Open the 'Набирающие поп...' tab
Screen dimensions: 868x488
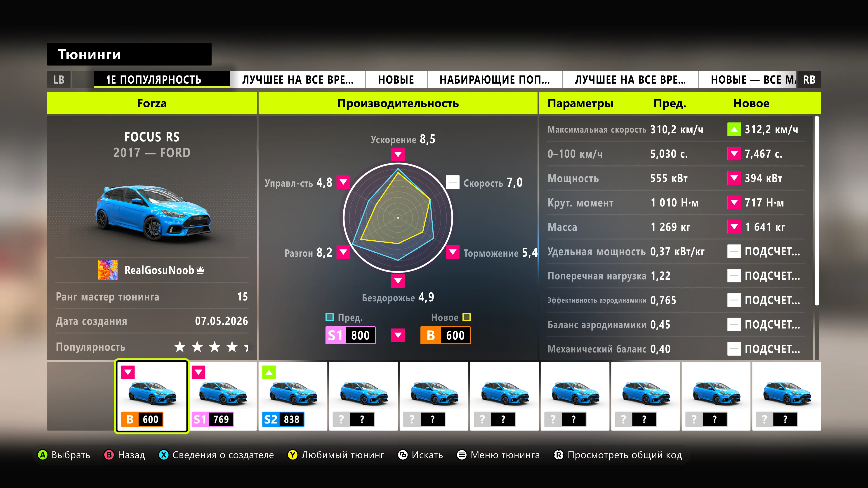(495, 80)
